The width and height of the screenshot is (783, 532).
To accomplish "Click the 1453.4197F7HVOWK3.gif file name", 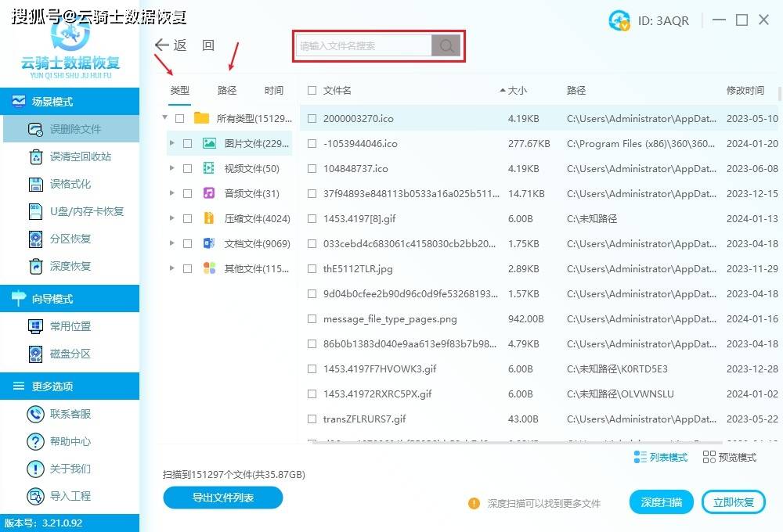I will [x=380, y=368].
